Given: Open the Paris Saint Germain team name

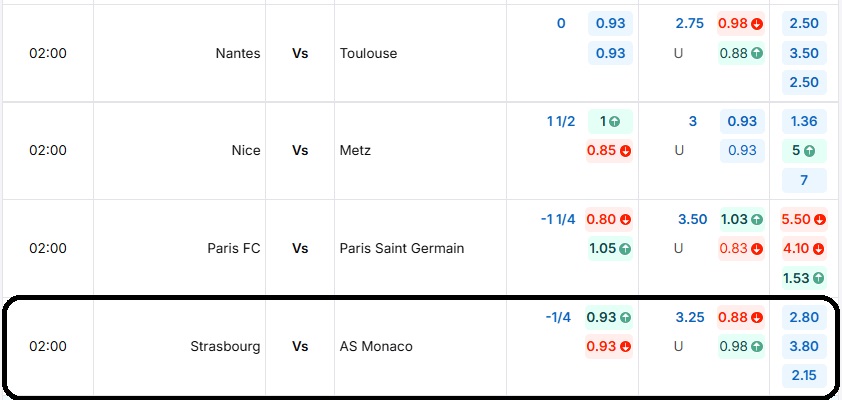Looking at the screenshot, I should [x=402, y=249].
